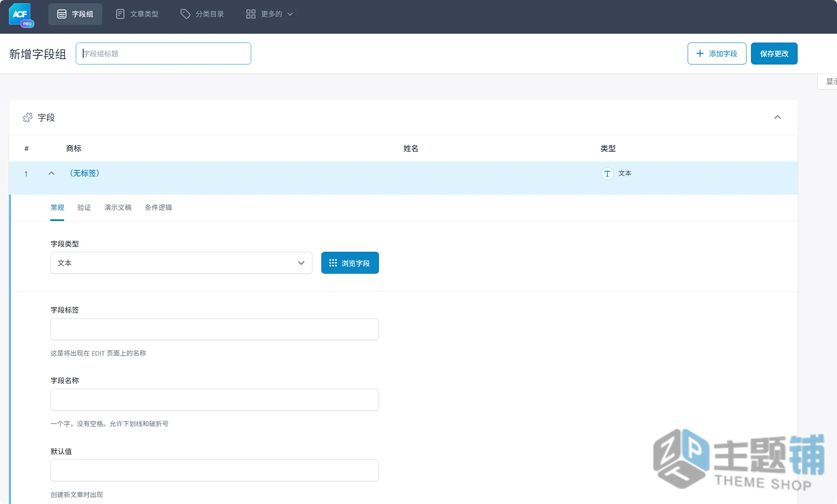Image resolution: width=837 pixels, height=504 pixels.
Task: Click the 字段标签 input box
Action: (x=215, y=329)
